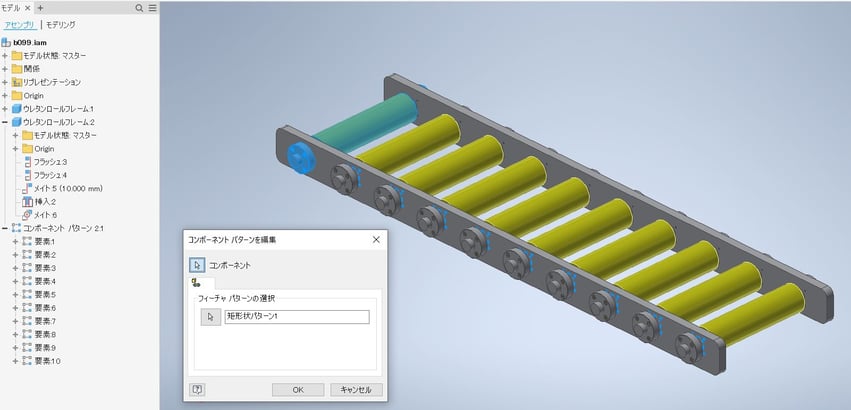The width and height of the screenshot is (851, 410).
Task: Confirm with the OK button
Action: click(x=298, y=390)
